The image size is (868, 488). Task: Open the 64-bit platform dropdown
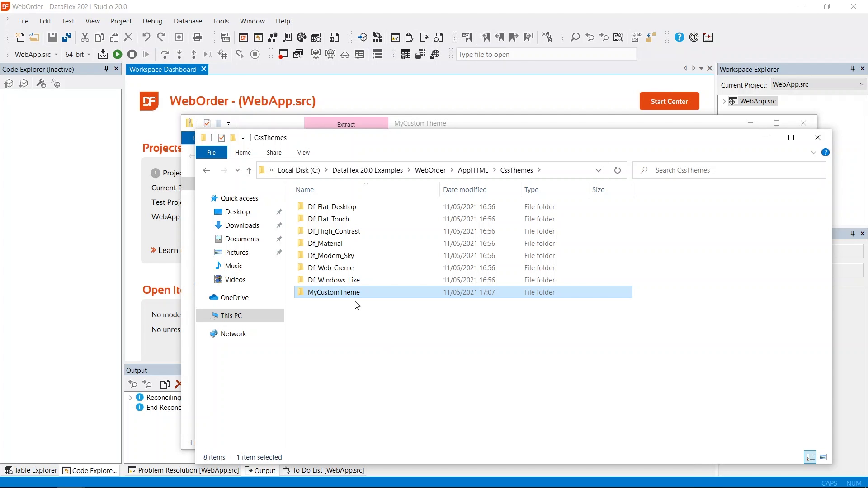point(89,55)
